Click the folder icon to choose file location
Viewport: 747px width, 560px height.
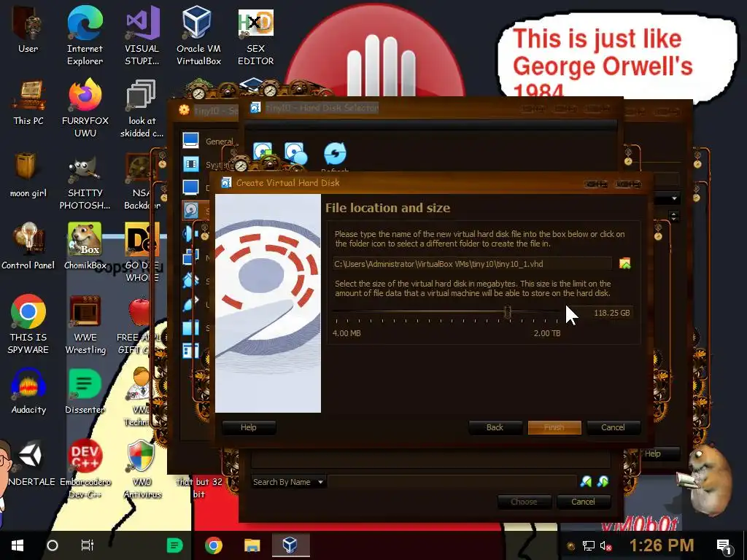624,263
